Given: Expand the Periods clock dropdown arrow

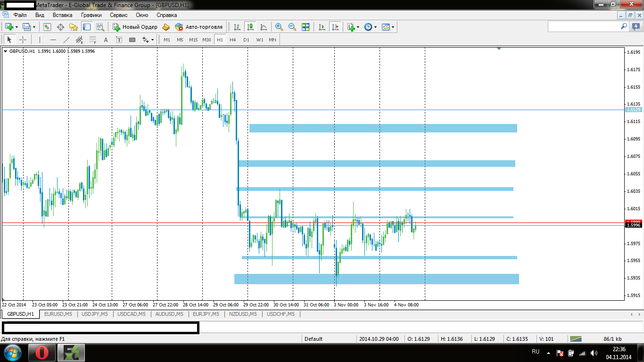Looking at the screenshot, I should 376,27.
